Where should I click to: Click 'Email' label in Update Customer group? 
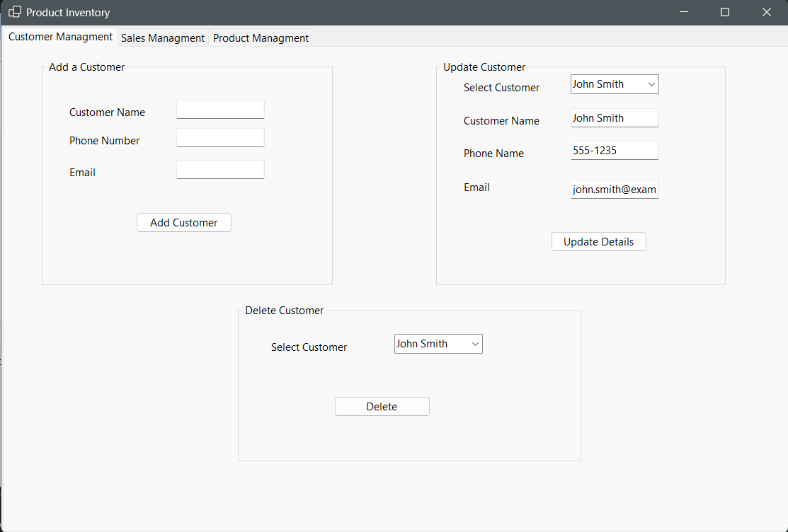476,187
